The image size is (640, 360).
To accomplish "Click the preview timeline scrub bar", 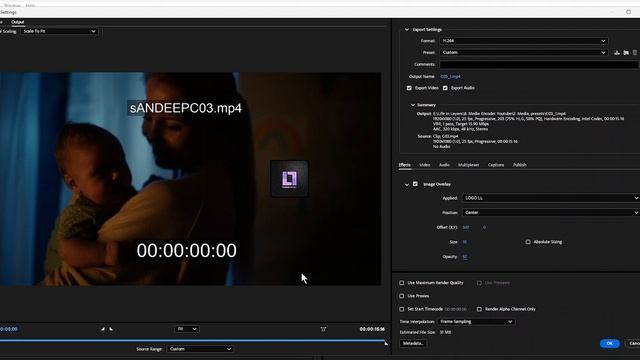I will tap(192, 340).
